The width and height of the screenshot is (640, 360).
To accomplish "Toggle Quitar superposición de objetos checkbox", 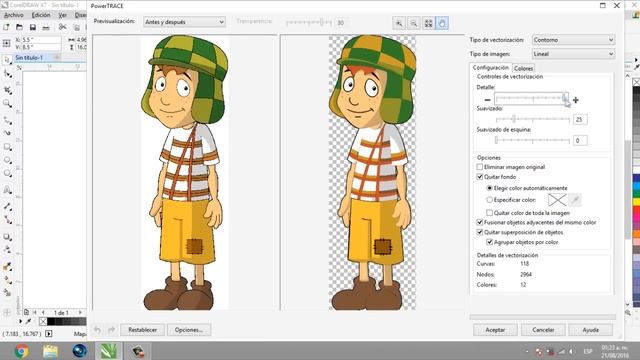I will (x=480, y=232).
